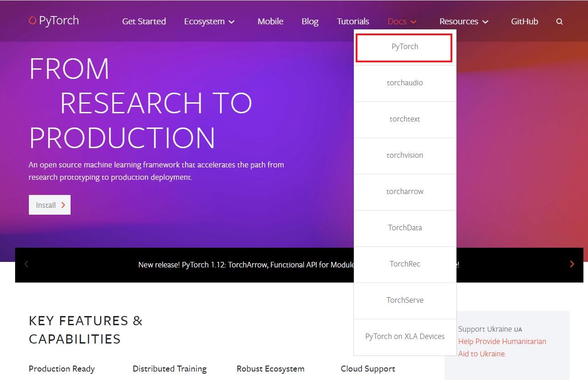
Task: Open the Get Started page
Action: pos(144,22)
